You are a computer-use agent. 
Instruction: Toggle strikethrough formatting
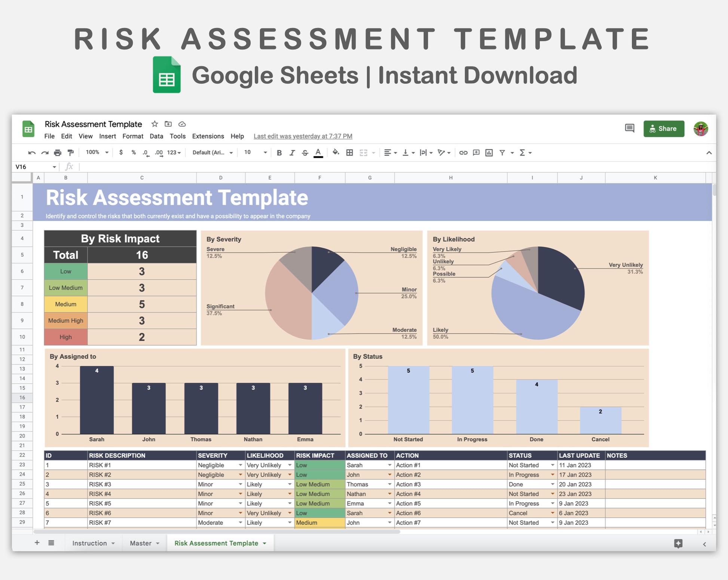pos(305,153)
